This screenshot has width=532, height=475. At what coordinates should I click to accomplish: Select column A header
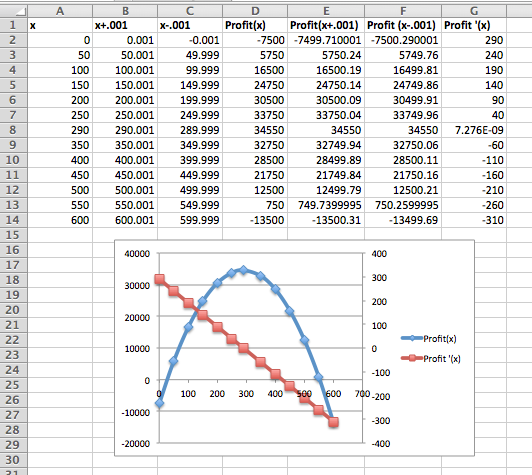(60, 11)
